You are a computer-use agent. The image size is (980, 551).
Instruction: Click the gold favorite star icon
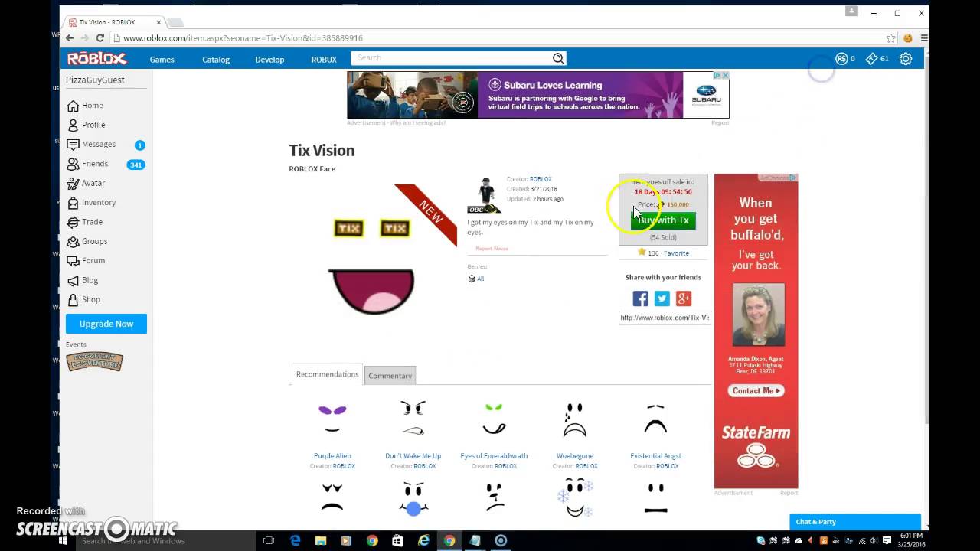click(x=642, y=252)
